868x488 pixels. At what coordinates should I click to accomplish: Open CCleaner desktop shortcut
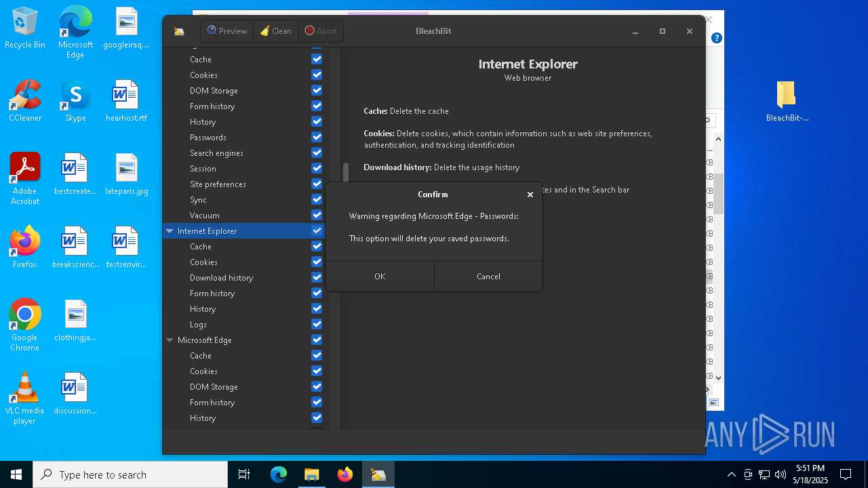tap(25, 101)
